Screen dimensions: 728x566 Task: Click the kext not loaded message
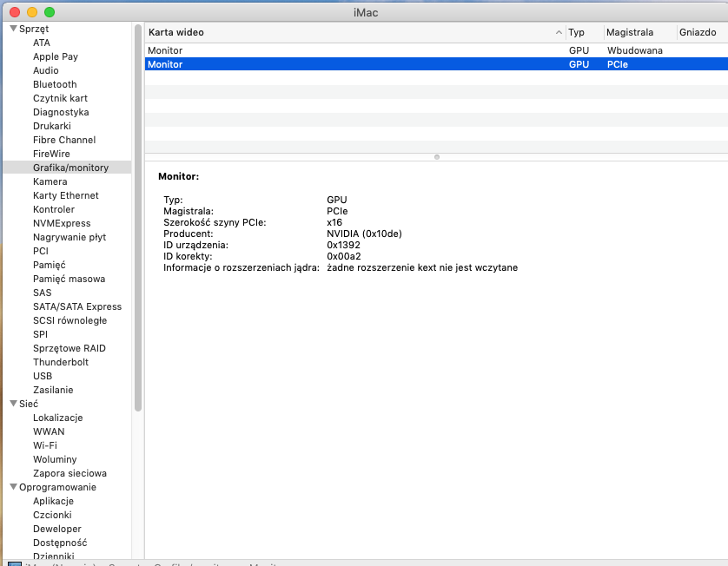click(422, 267)
